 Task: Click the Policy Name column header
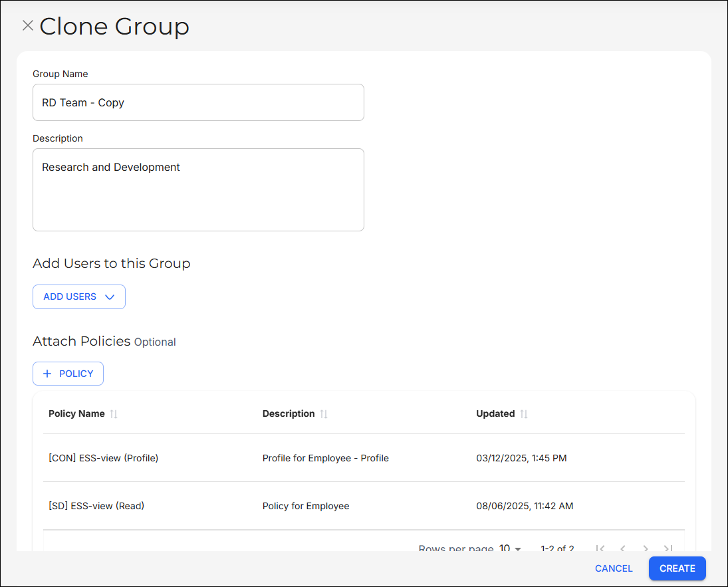[x=76, y=413]
